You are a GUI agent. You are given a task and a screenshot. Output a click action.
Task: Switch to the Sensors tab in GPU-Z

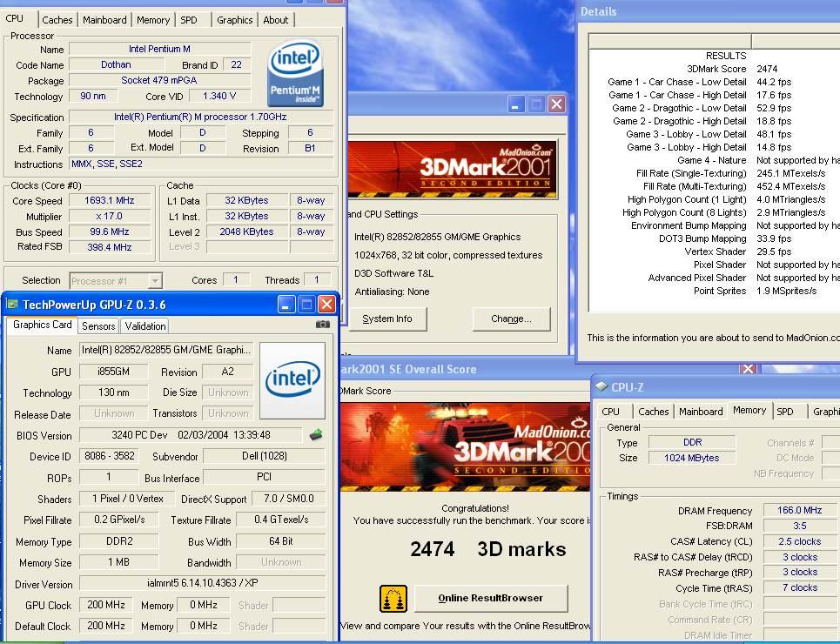(98, 325)
